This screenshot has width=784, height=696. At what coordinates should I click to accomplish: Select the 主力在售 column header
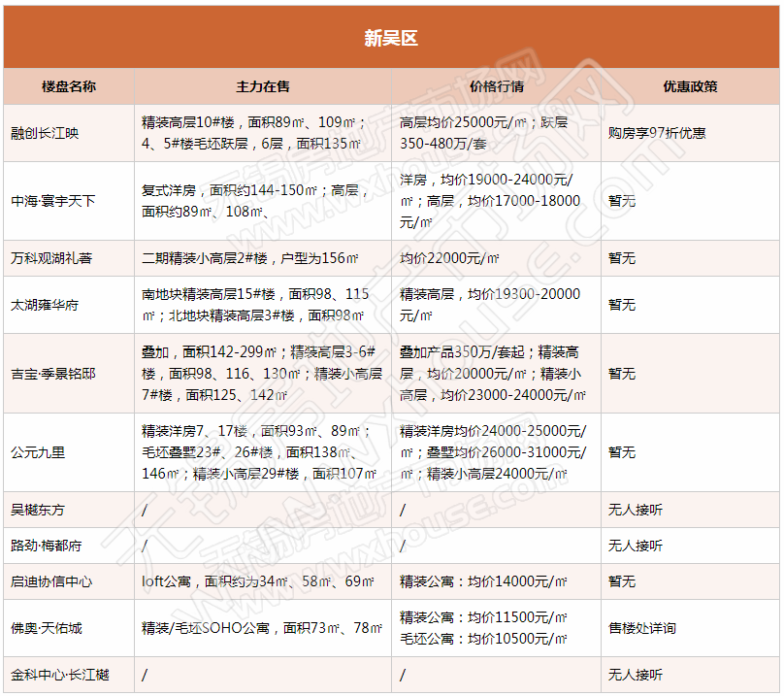263,86
